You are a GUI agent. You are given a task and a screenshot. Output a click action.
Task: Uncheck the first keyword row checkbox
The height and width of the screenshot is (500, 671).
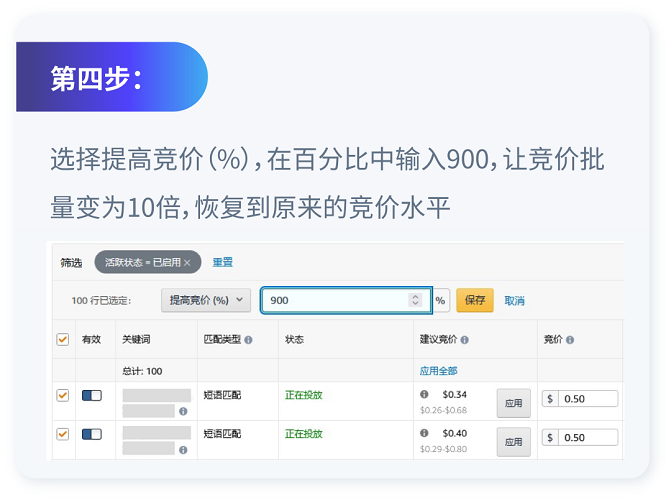click(x=63, y=395)
